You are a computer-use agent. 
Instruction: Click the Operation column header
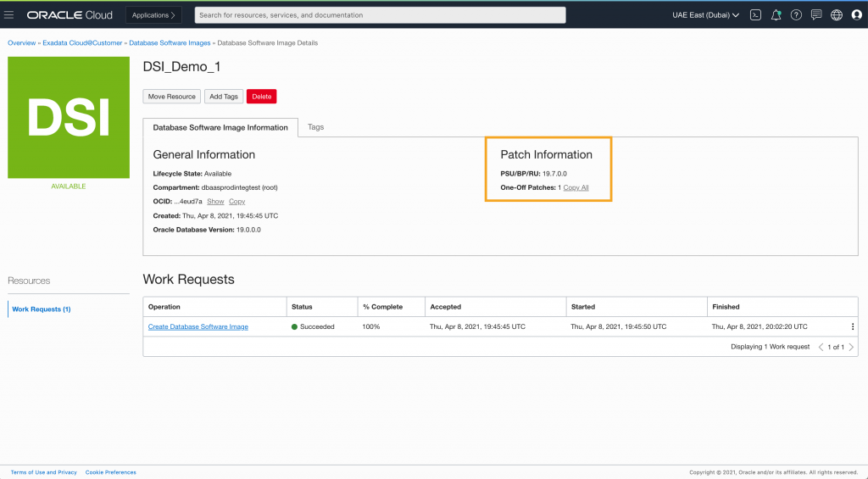point(214,307)
